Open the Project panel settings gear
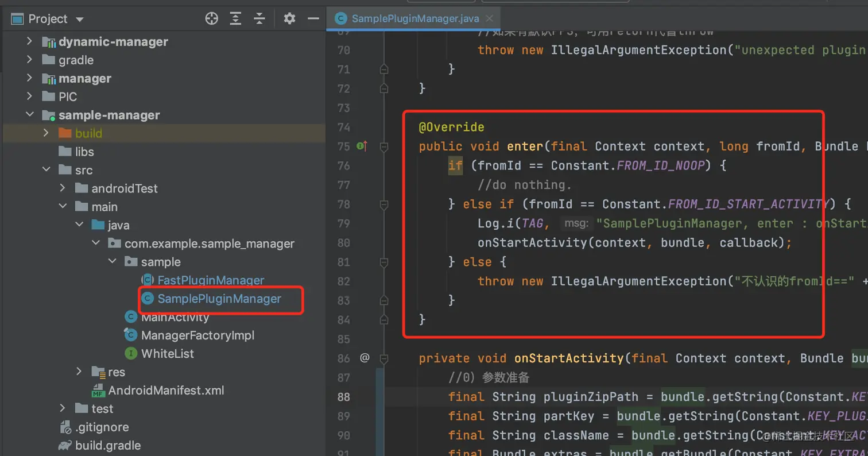This screenshot has height=456, width=868. pyautogui.click(x=289, y=19)
